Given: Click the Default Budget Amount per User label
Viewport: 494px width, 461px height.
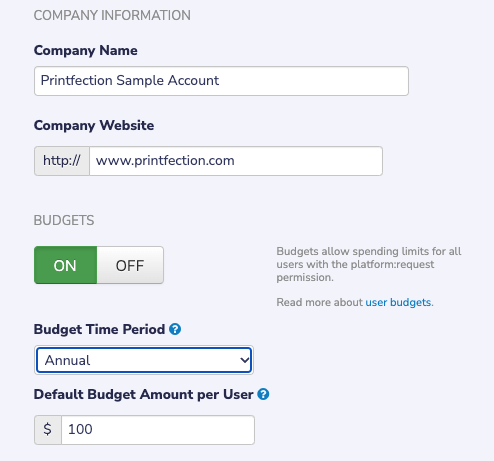Looking at the screenshot, I should pyautogui.click(x=144, y=394).
